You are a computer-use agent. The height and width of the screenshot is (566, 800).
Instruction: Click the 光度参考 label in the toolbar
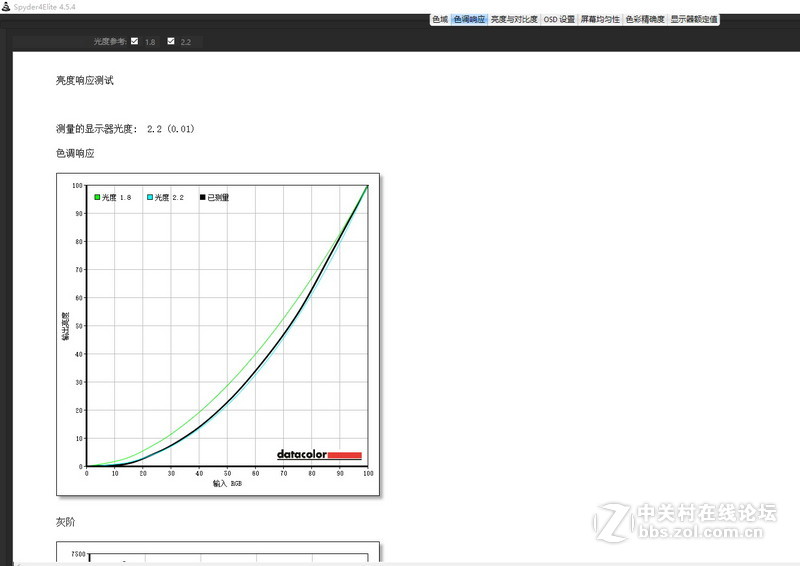pos(110,41)
